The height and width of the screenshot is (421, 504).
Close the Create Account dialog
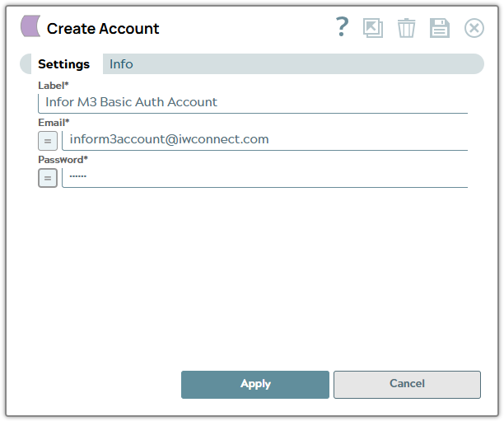click(474, 28)
